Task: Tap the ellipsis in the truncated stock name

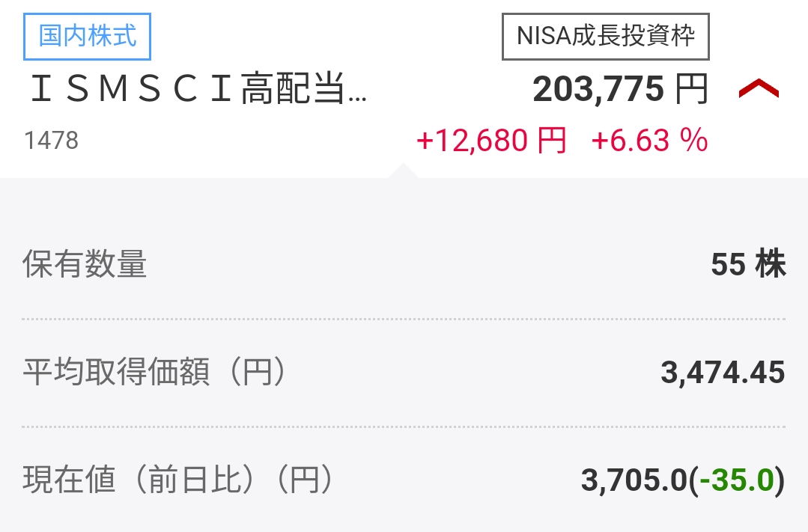Action: pyautogui.click(x=358, y=99)
